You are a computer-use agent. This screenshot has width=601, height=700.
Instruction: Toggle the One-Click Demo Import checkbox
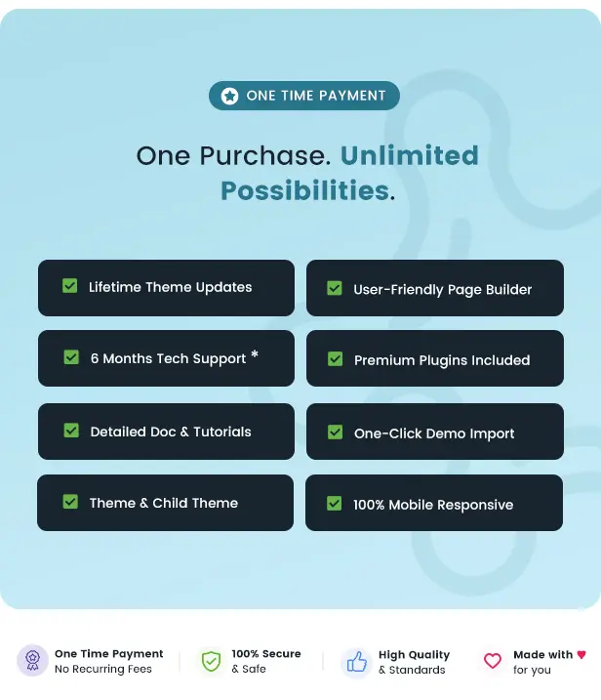click(335, 432)
